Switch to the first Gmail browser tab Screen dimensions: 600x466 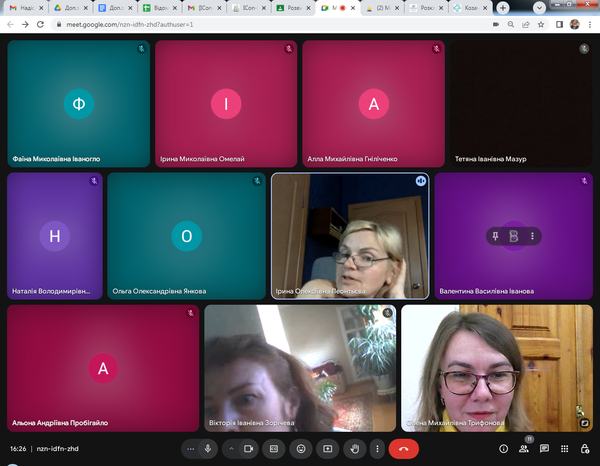[24, 7]
